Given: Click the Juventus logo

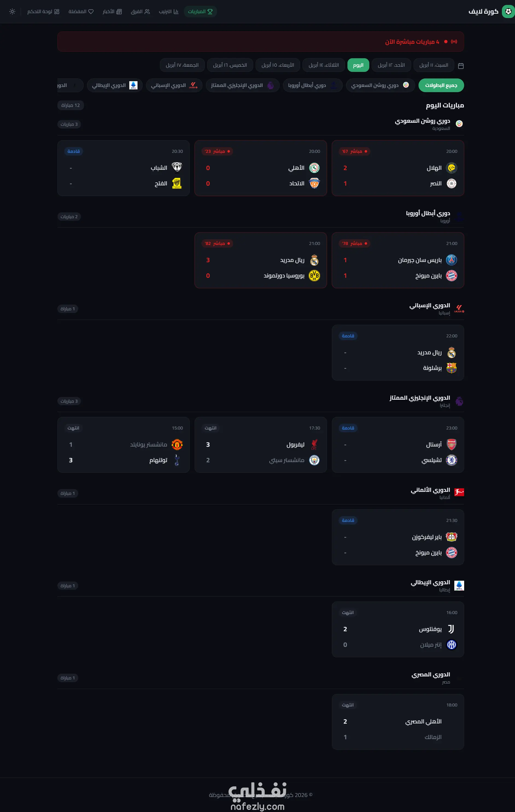Looking at the screenshot, I should point(451,629).
